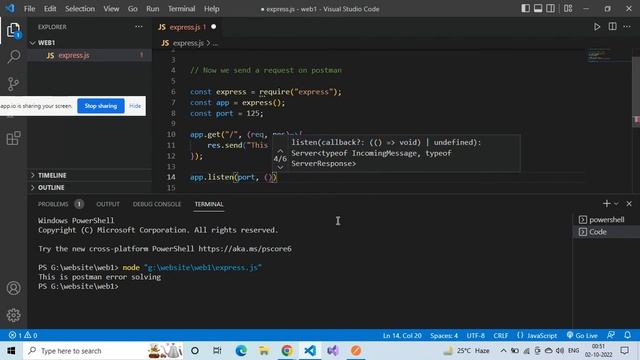Click Hide on the sharing banner
Viewport: 640px width, 360px height.
click(x=135, y=106)
